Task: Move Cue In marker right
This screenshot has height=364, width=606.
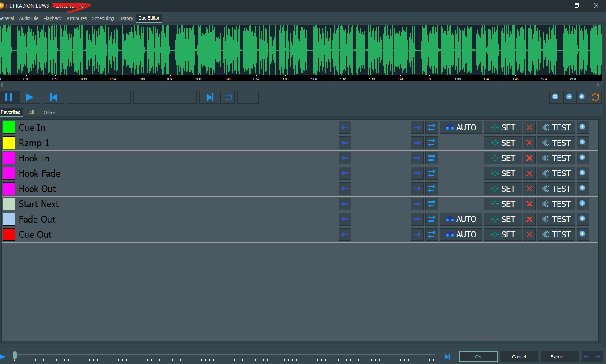Action: [417, 127]
